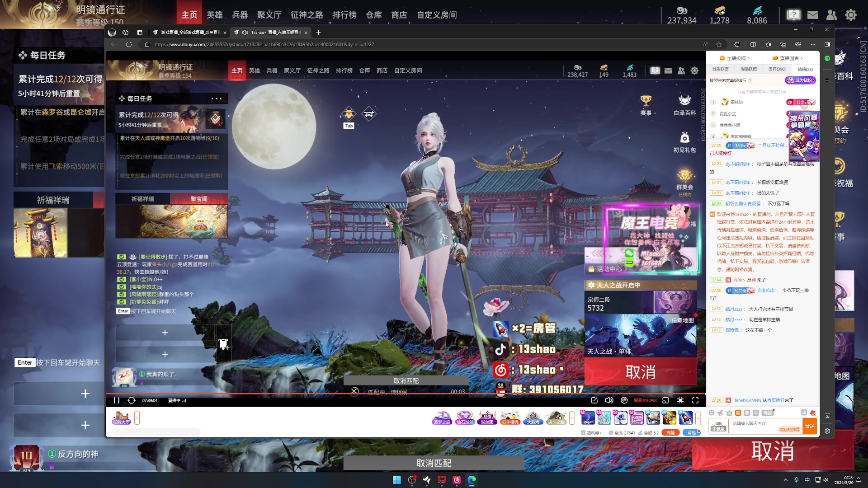Open the mail icon in background game header
Screen dimensions: 868x488
(x=813, y=15)
